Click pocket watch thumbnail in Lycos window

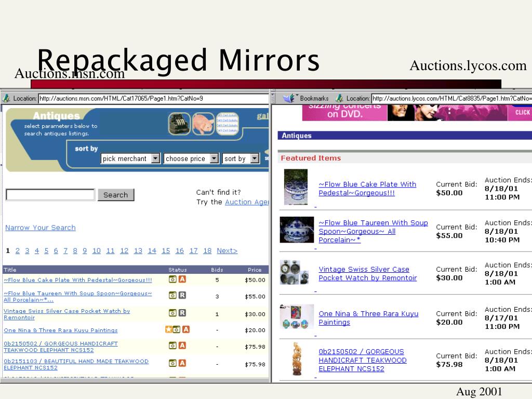[295, 272]
